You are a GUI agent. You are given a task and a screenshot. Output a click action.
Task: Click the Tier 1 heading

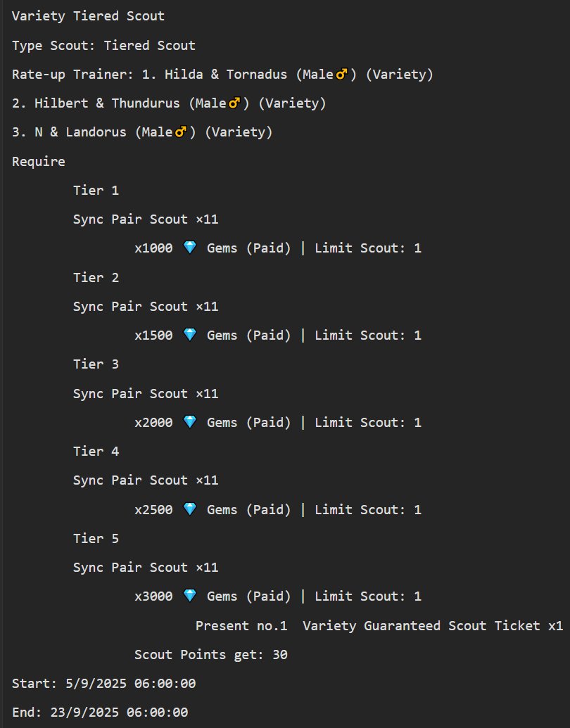(x=96, y=191)
